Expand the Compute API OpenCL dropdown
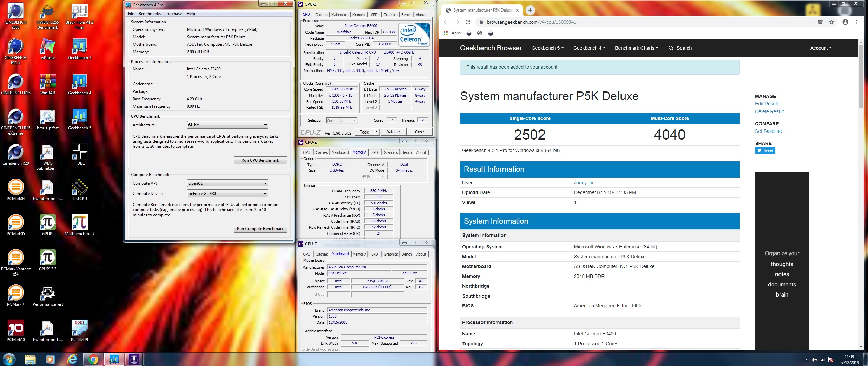This screenshot has height=366, width=868. click(x=227, y=183)
